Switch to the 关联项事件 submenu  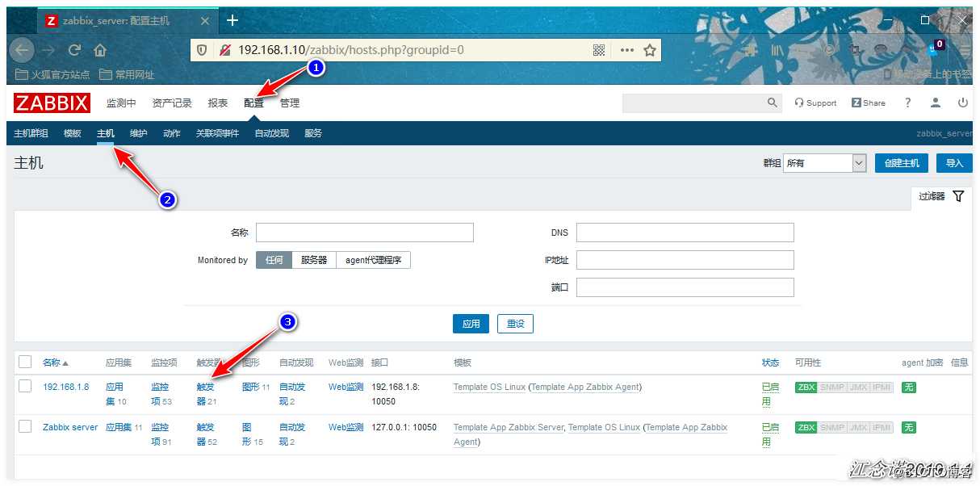(x=217, y=133)
